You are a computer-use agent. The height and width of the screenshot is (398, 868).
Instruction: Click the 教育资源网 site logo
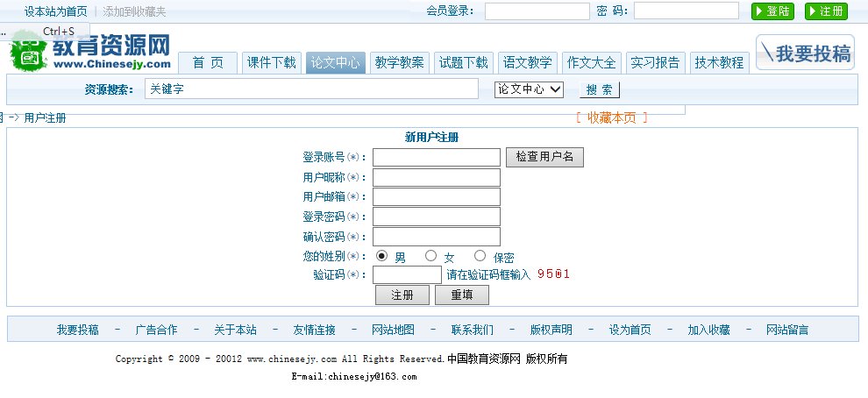tap(91, 51)
